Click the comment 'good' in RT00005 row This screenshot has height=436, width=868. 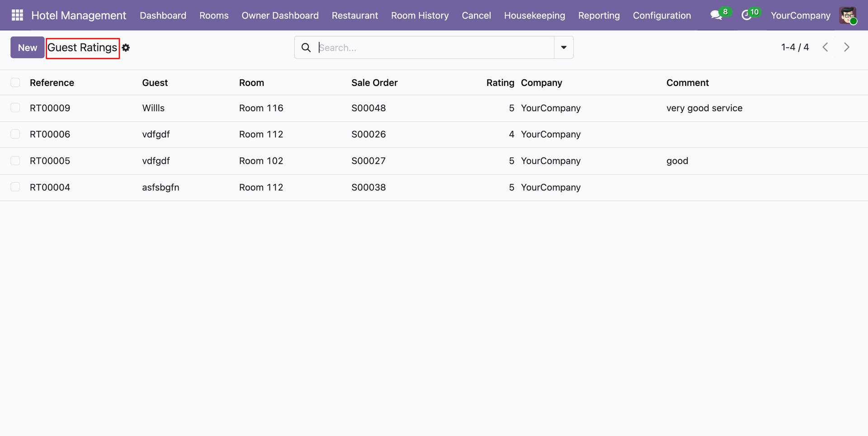(677, 161)
